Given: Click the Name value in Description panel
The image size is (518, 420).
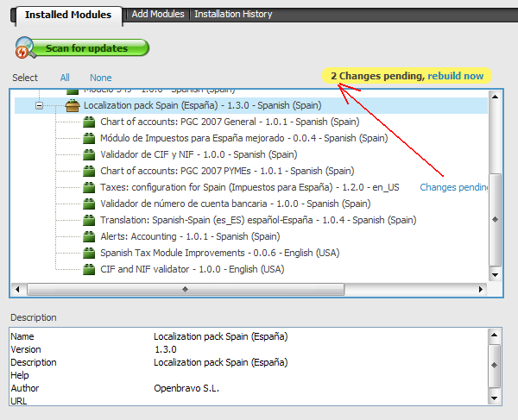Looking at the screenshot, I should pyautogui.click(x=221, y=336).
